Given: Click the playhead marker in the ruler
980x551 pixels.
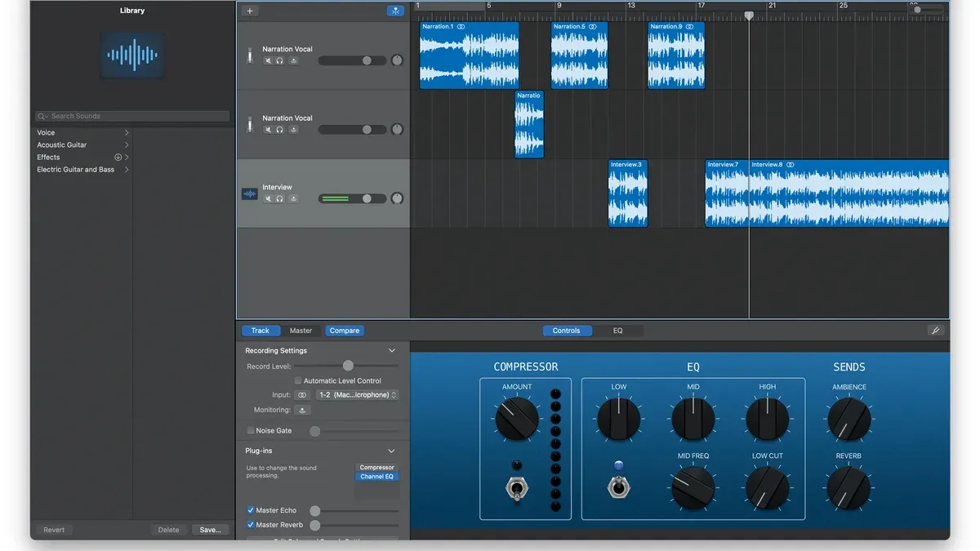Looking at the screenshot, I should pos(749,16).
